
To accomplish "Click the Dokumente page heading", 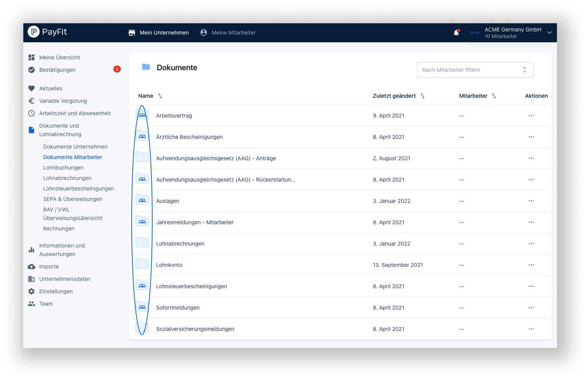I will (177, 67).
